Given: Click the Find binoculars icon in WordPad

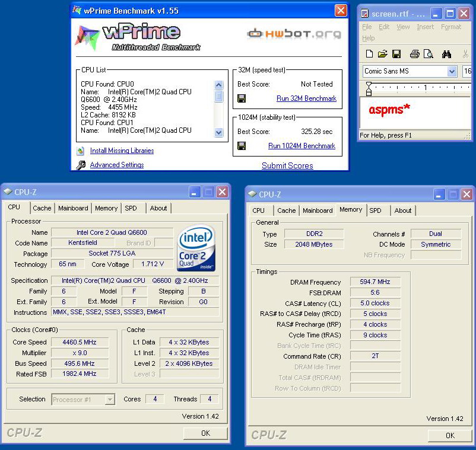Looking at the screenshot, I should click(x=446, y=55).
